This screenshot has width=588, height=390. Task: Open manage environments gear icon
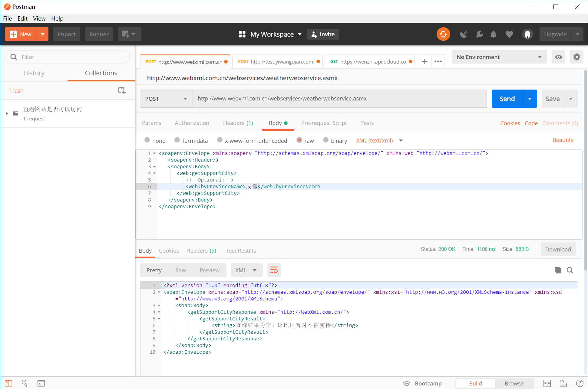[576, 57]
